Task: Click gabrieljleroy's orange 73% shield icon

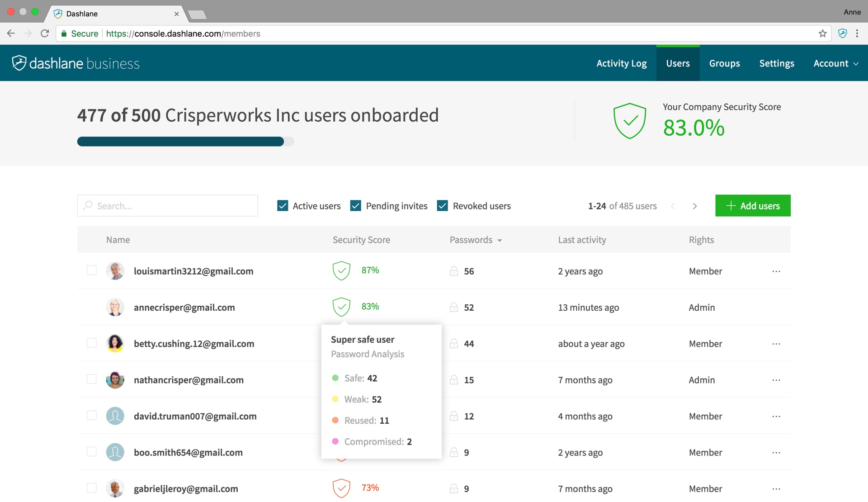Action: coord(341,488)
